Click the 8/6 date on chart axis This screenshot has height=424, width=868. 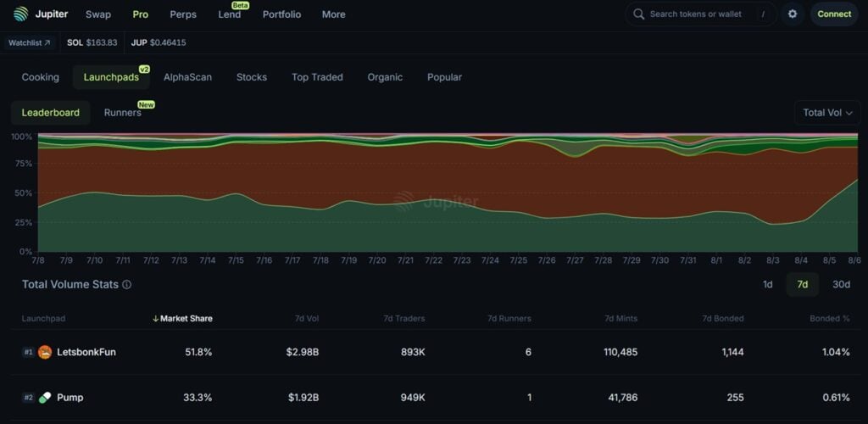[x=854, y=260]
